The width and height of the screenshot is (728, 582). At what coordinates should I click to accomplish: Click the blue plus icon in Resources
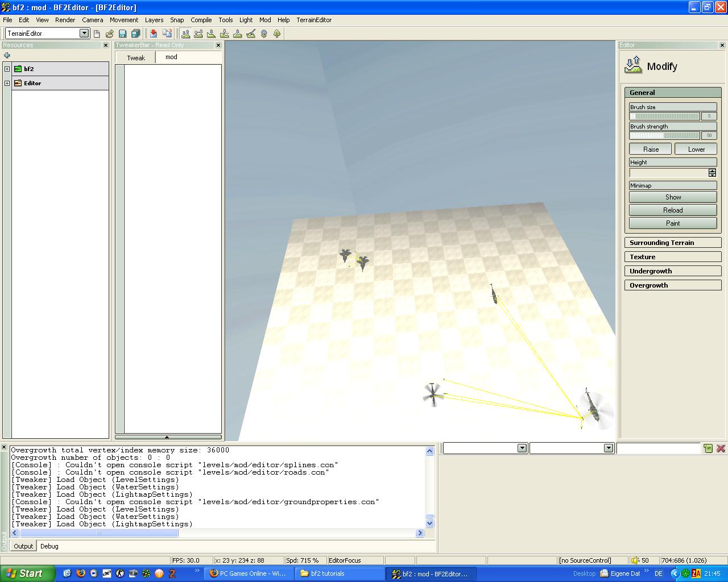pyautogui.click(x=7, y=55)
